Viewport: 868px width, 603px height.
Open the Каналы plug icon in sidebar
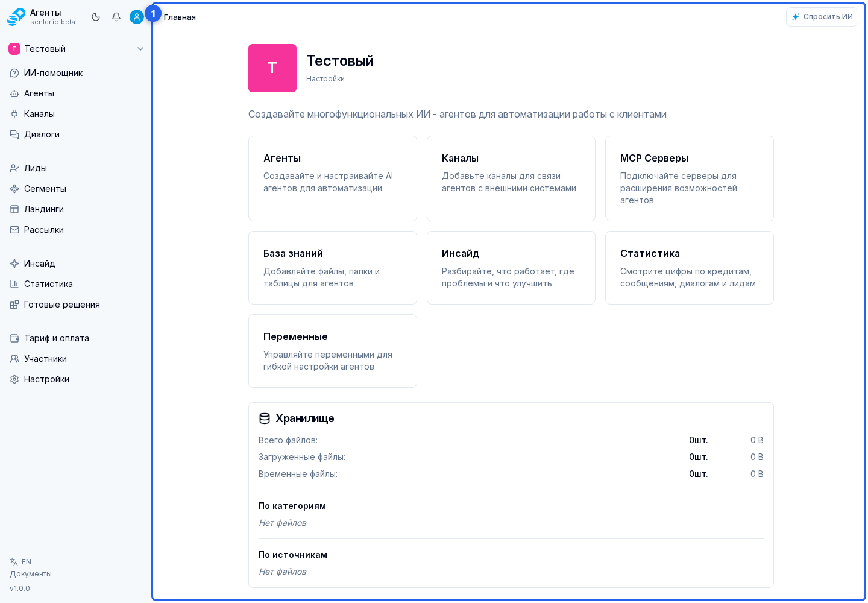point(14,114)
